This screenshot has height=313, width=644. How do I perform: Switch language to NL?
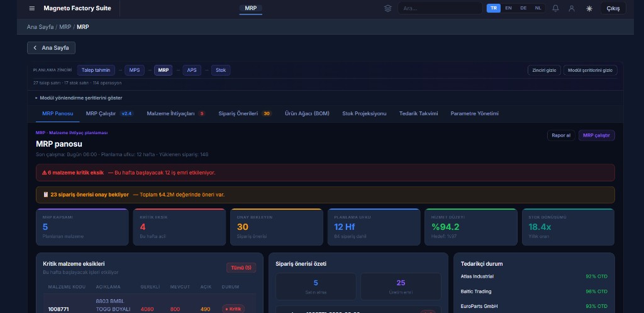tap(538, 8)
